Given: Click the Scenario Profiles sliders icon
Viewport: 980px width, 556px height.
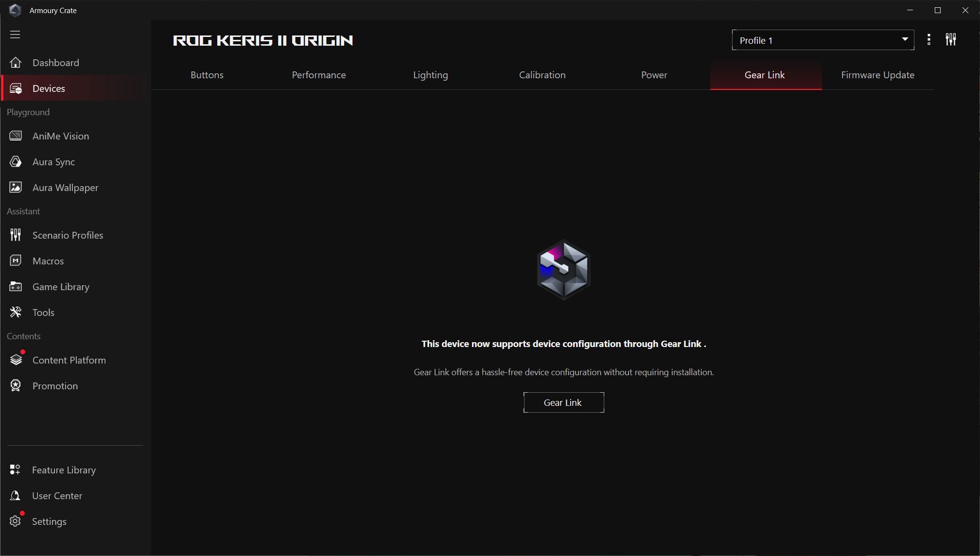Looking at the screenshot, I should (16, 235).
